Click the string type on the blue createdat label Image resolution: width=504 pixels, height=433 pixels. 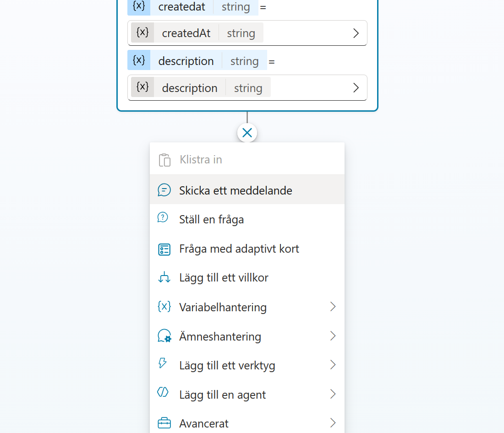pyautogui.click(x=236, y=7)
